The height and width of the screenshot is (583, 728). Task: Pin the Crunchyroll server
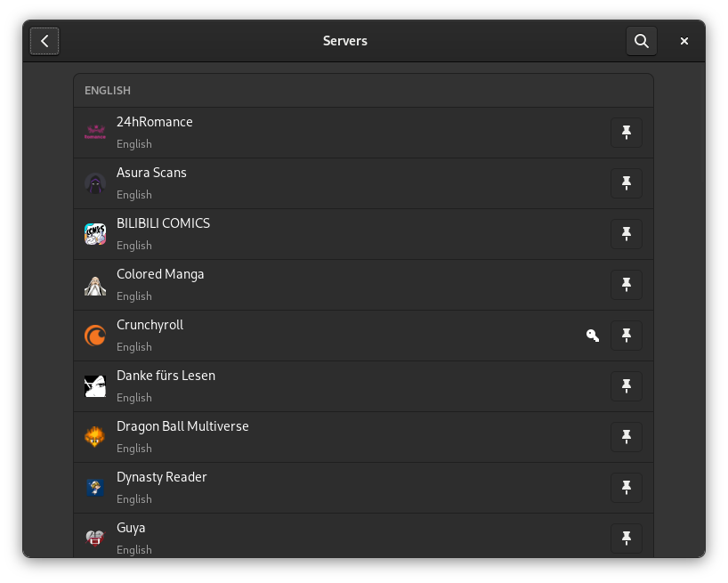click(627, 336)
